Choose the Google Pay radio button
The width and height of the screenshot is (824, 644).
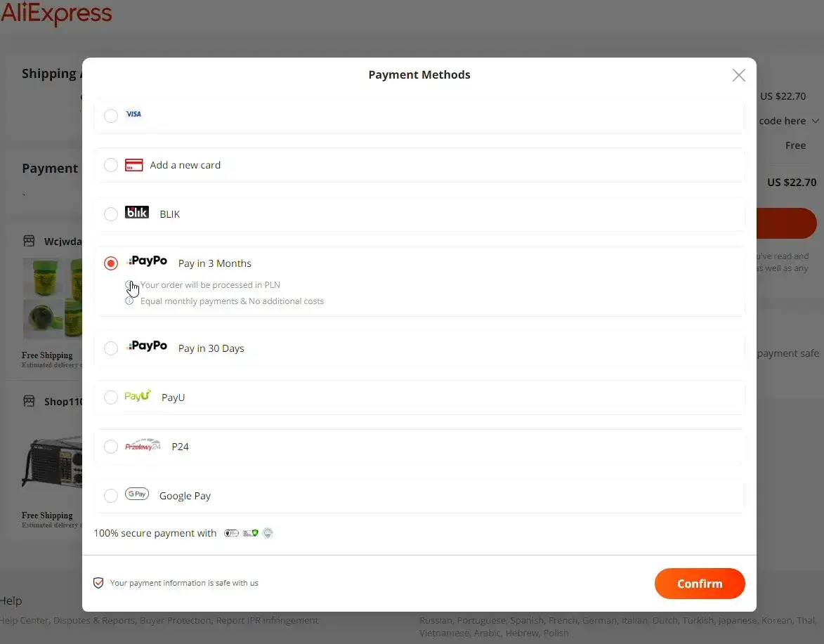[111, 496]
